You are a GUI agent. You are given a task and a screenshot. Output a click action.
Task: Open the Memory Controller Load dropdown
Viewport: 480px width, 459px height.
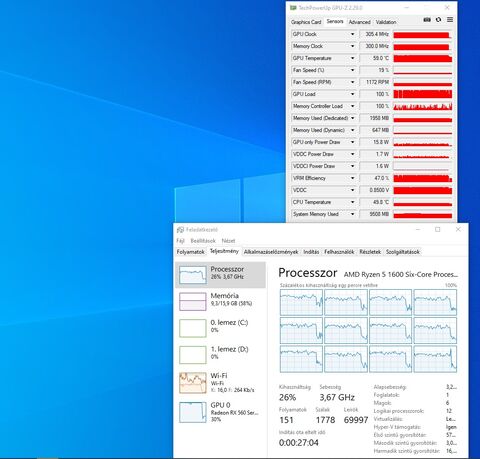[352, 106]
